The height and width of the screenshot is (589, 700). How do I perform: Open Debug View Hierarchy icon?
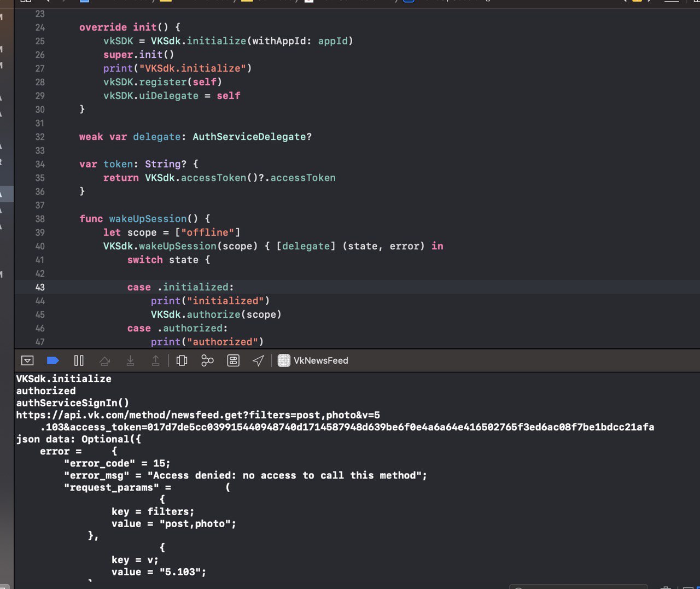coord(182,360)
